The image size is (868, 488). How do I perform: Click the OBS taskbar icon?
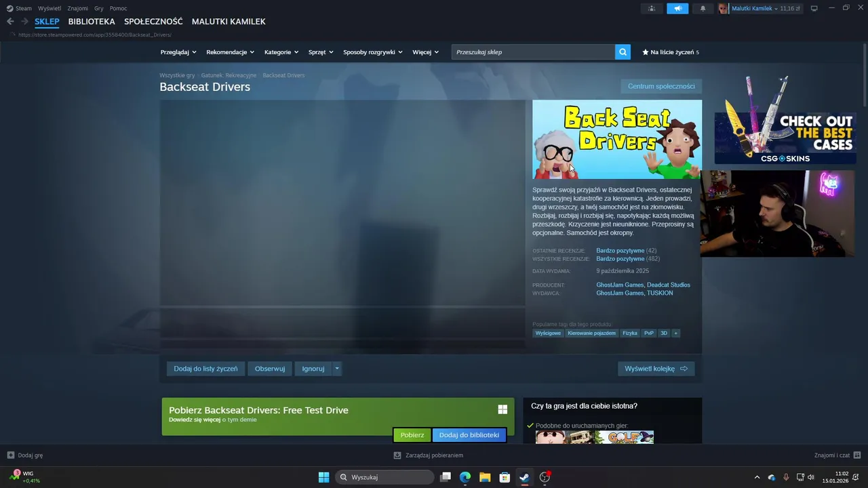pos(544,477)
